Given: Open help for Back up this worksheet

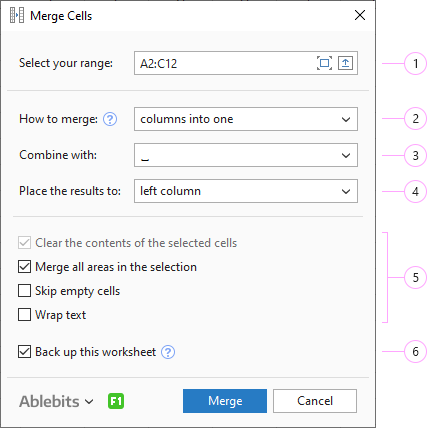Looking at the screenshot, I should coord(168,352).
